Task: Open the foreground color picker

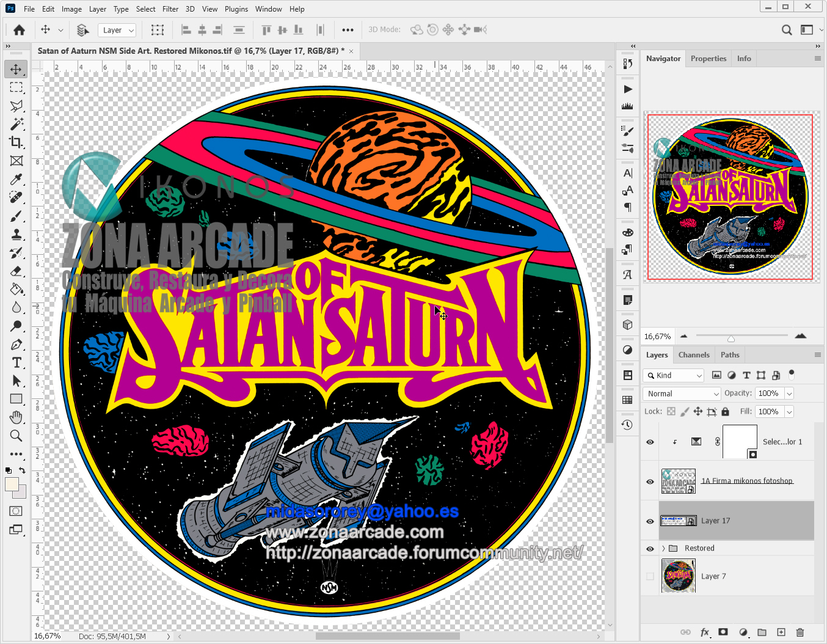Action: (x=13, y=485)
